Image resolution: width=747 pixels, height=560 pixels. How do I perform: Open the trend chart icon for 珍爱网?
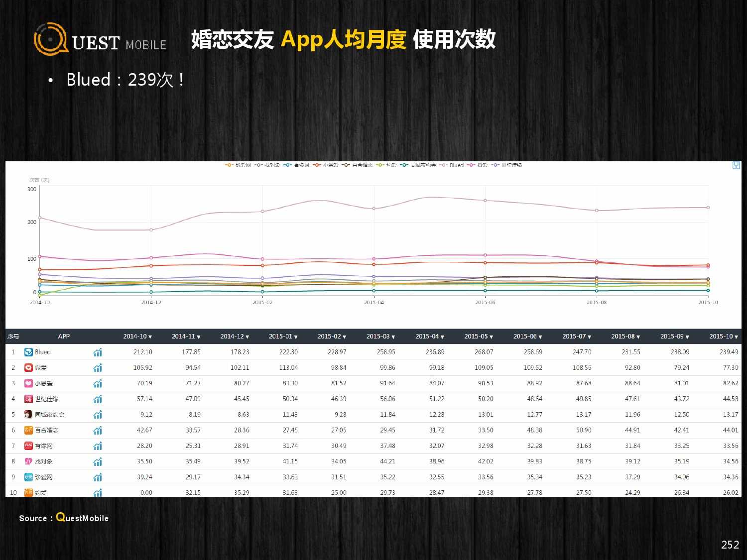pyautogui.click(x=98, y=477)
